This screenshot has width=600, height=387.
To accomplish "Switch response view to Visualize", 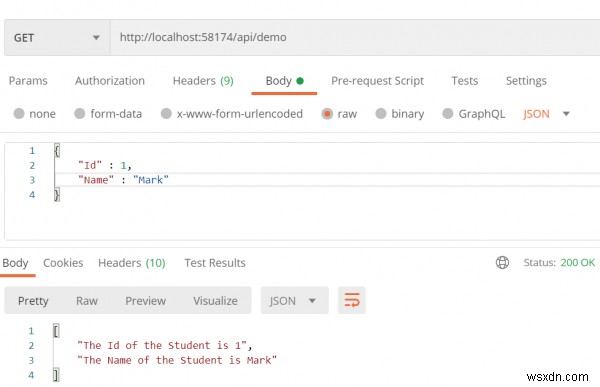I will [215, 301].
